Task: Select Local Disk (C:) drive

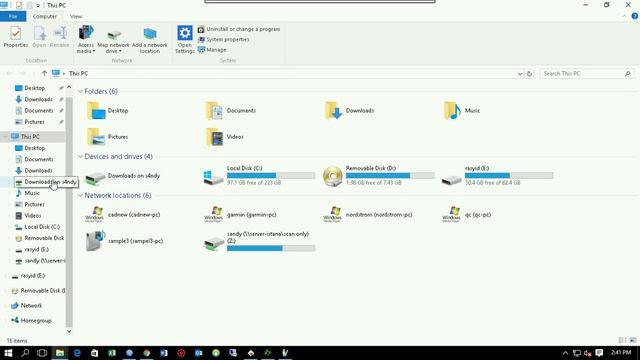Action: pyautogui.click(x=259, y=176)
